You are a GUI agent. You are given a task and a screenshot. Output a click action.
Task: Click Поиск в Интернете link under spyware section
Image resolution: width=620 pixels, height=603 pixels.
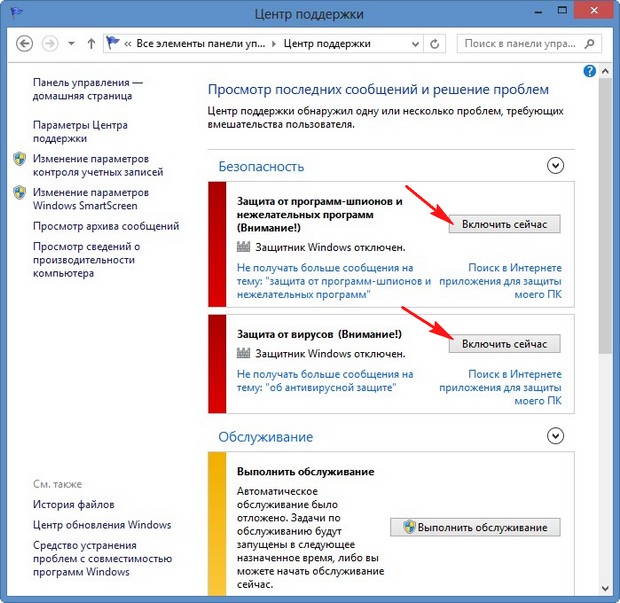pyautogui.click(x=500, y=281)
